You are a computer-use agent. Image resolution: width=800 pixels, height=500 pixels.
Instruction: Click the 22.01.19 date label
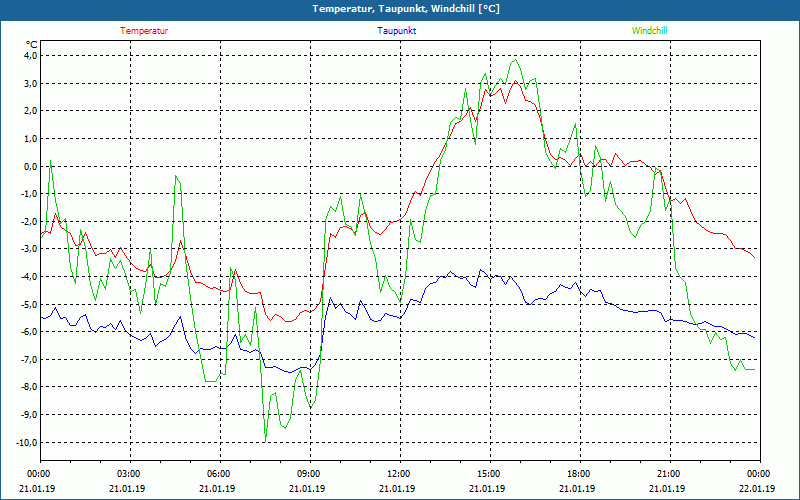pos(758,489)
